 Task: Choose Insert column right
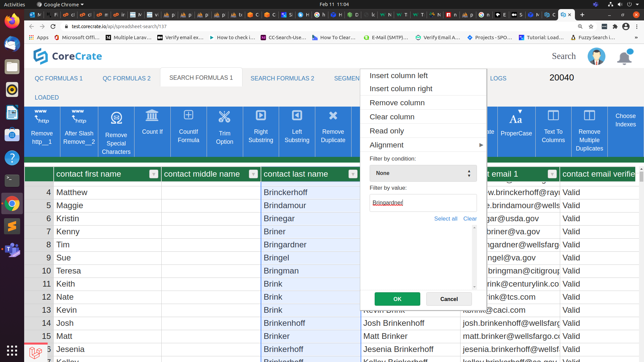coord(423,88)
